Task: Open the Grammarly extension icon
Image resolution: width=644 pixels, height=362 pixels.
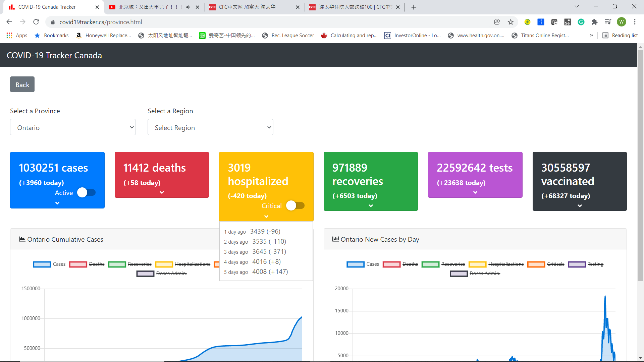Action: tap(581, 22)
